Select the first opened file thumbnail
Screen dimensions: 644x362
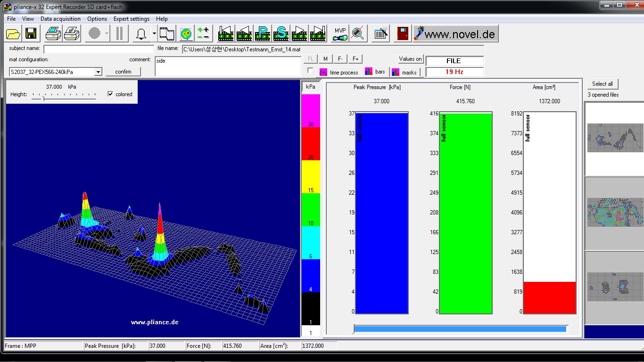point(614,139)
